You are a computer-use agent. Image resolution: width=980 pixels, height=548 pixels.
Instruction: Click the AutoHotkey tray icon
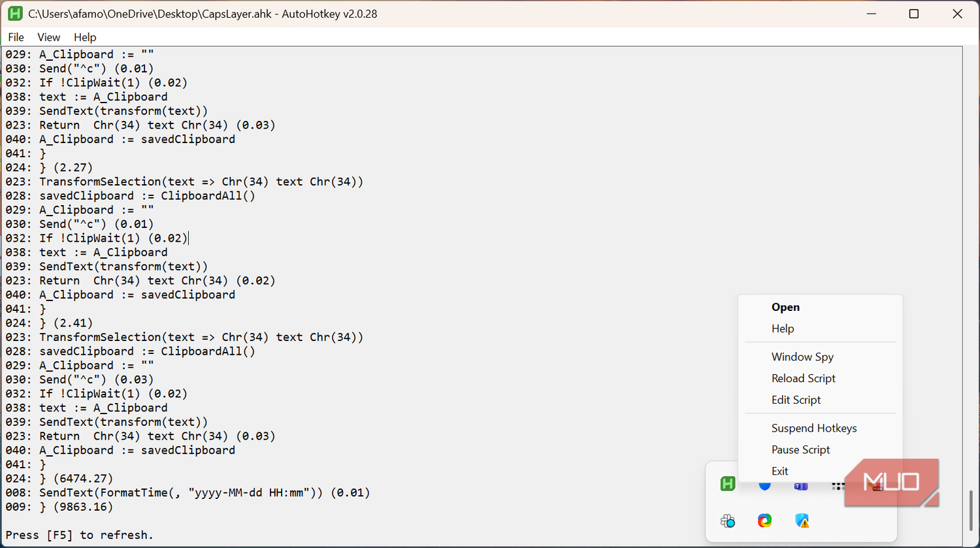[x=728, y=484]
